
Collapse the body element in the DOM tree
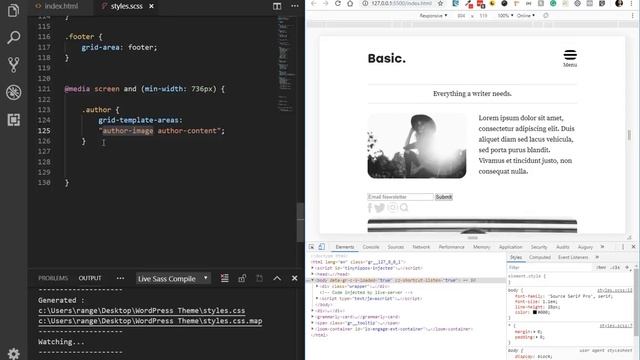pyautogui.click(x=313, y=280)
